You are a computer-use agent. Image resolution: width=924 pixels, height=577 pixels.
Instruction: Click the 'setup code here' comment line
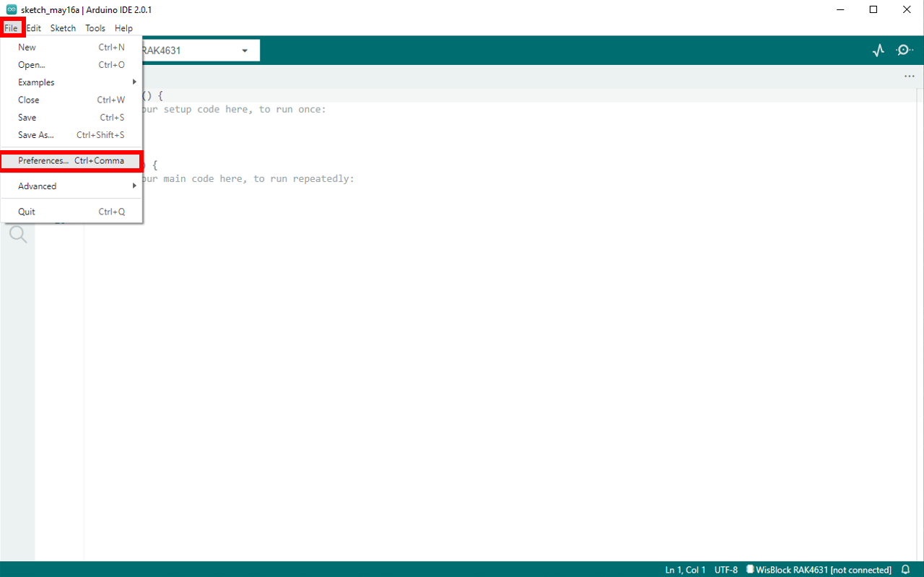234,109
